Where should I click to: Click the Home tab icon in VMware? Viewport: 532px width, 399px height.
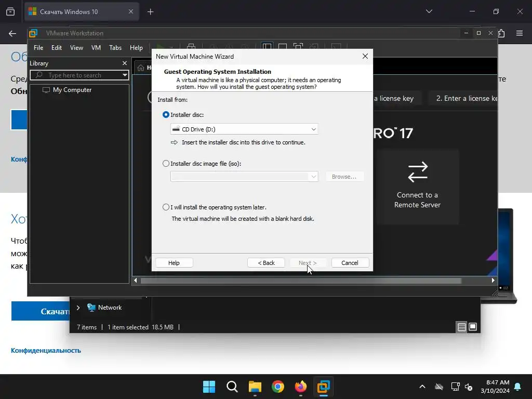point(141,68)
